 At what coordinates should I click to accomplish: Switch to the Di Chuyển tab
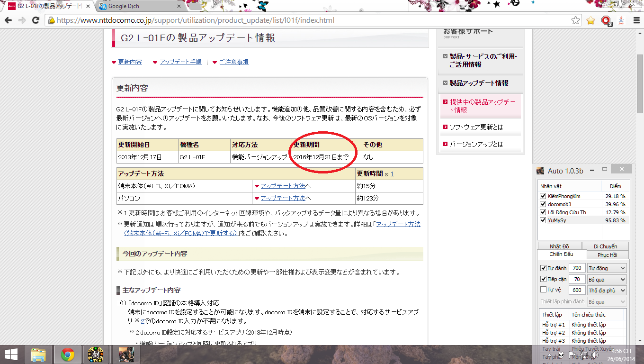click(x=605, y=246)
